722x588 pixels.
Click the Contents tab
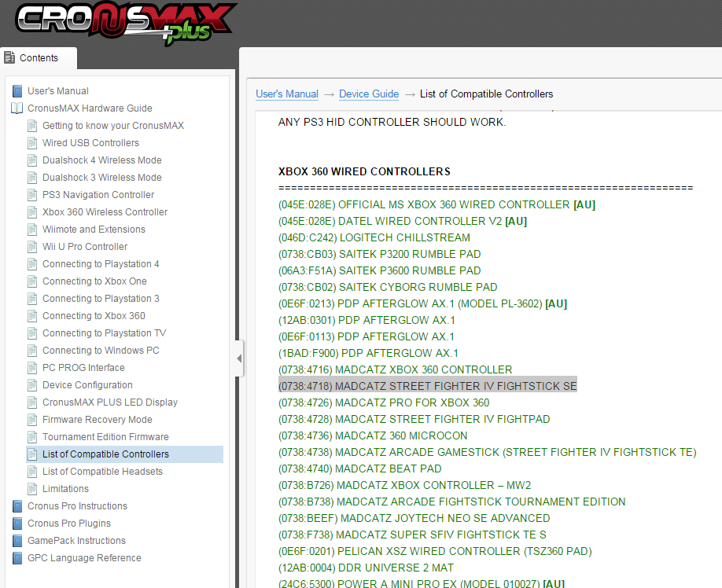pos(39,58)
